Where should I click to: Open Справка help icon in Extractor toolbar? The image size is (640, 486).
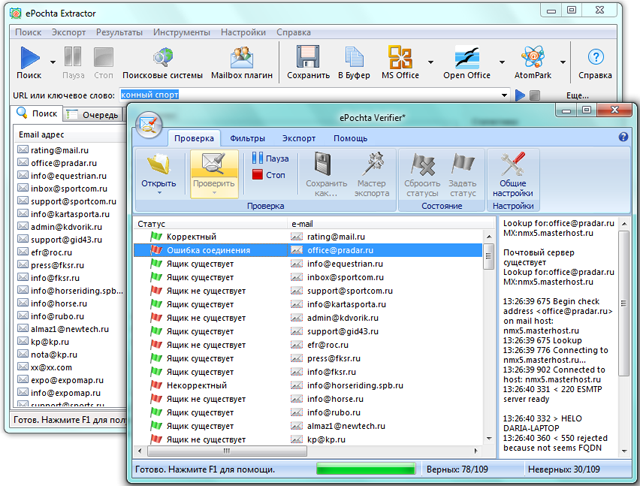(x=596, y=57)
